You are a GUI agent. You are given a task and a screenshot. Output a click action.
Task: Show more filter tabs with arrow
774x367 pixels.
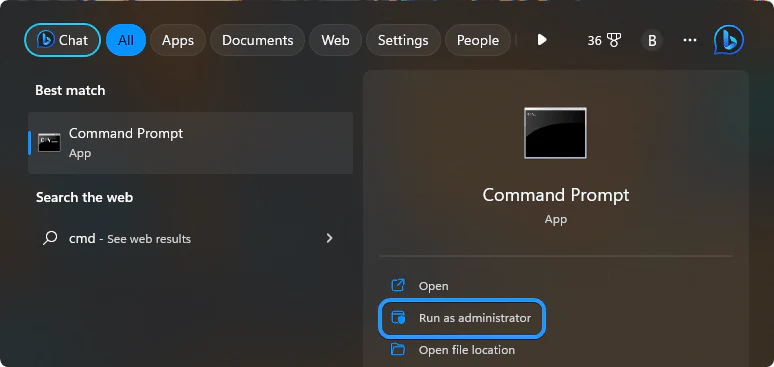[x=542, y=40]
